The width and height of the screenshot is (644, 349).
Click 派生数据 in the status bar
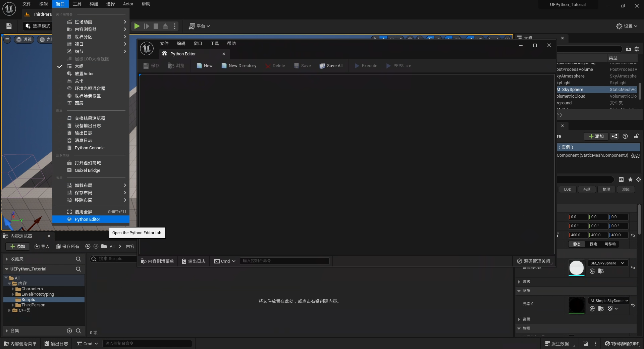click(557, 344)
